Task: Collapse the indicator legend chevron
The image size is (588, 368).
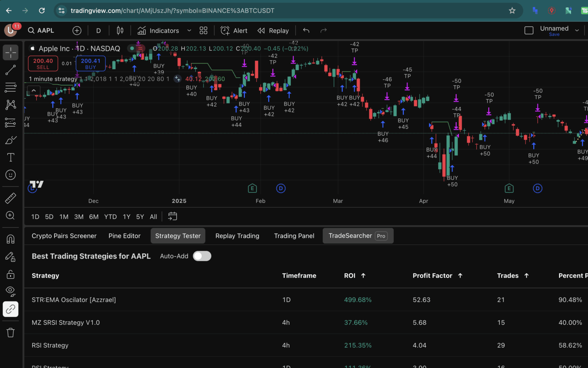Action: coord(34,91)
